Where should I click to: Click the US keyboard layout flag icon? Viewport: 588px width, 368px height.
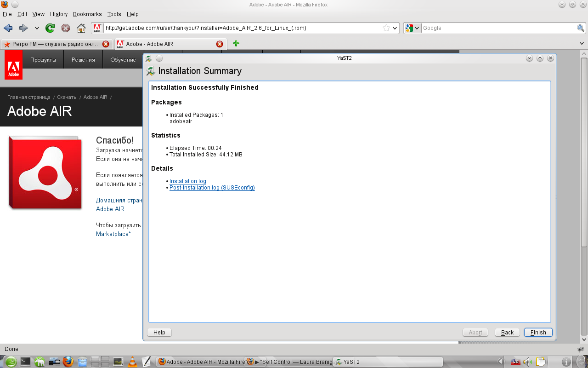point(515,362)
